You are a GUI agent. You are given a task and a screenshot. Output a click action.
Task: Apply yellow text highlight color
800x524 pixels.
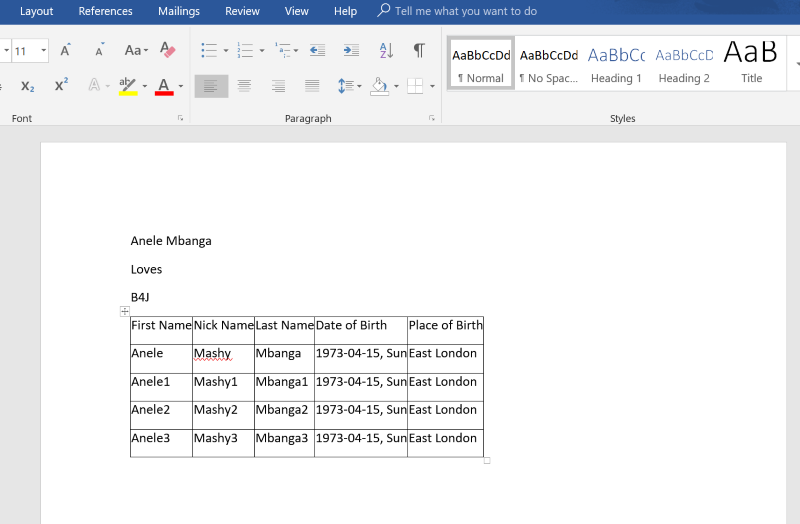128,86
